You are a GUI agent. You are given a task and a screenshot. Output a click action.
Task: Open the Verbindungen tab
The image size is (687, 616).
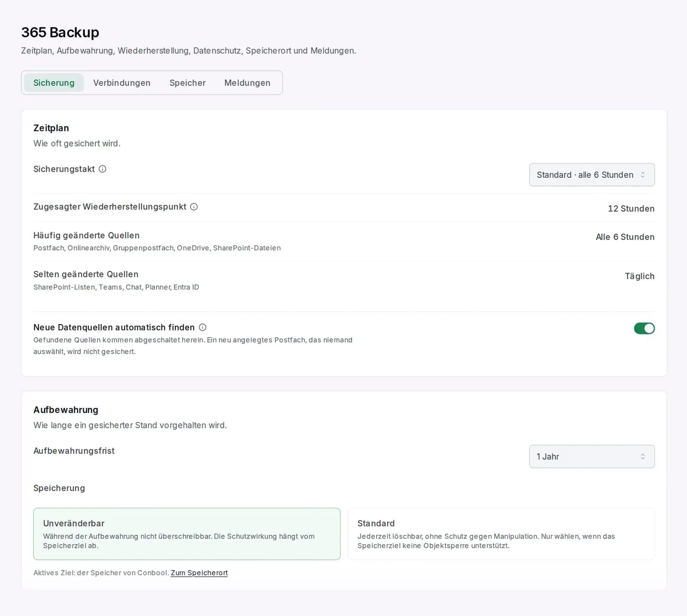[x=122, y=83]
